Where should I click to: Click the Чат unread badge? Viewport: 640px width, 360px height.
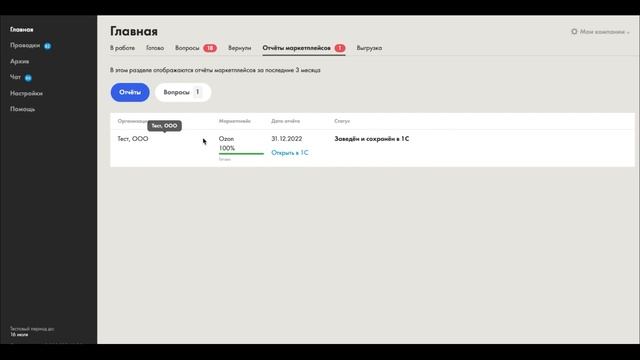tap(28, 78)
